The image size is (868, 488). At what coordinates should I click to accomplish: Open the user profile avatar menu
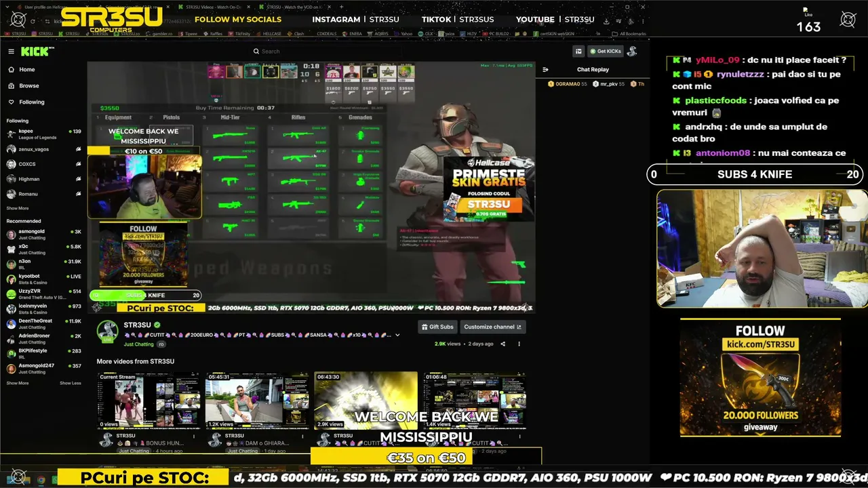[x=632, y=52]
